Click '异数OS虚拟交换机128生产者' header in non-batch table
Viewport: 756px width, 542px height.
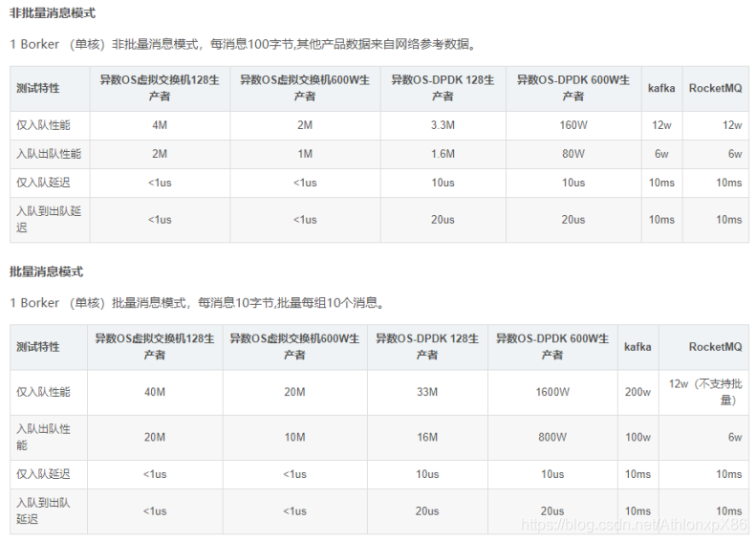click(x=160, y=89)
